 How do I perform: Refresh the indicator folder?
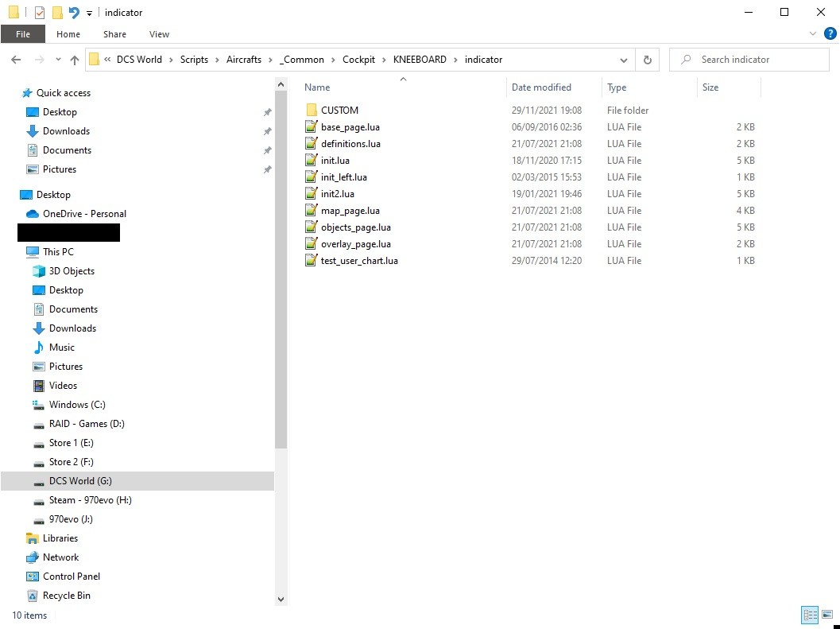tap(647, 60)
